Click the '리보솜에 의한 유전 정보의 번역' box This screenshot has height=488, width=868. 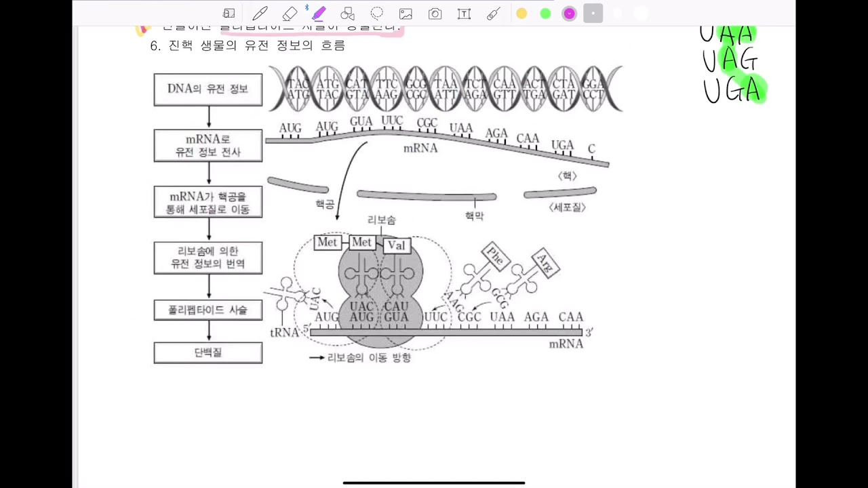(208, 258)
